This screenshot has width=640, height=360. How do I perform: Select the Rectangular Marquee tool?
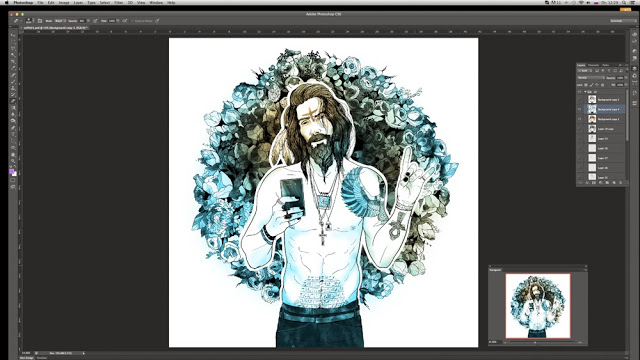(x=13, y=42)
